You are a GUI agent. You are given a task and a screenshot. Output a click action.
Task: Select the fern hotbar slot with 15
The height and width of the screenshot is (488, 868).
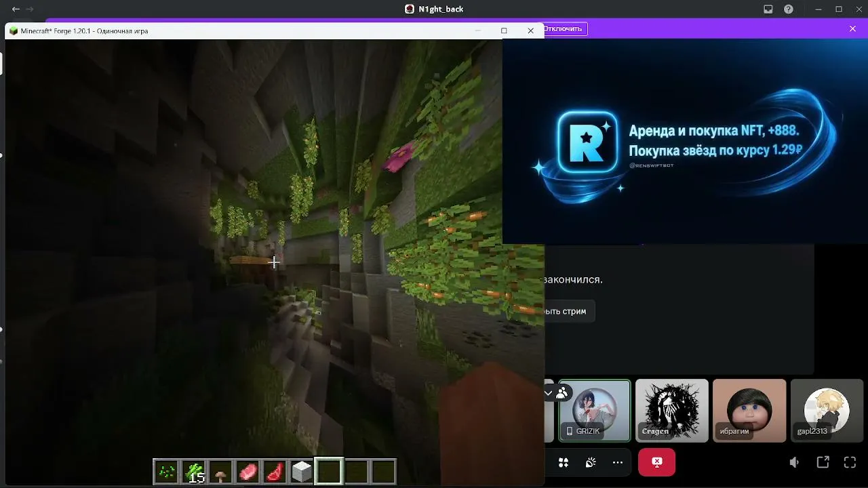click(193, 471)
